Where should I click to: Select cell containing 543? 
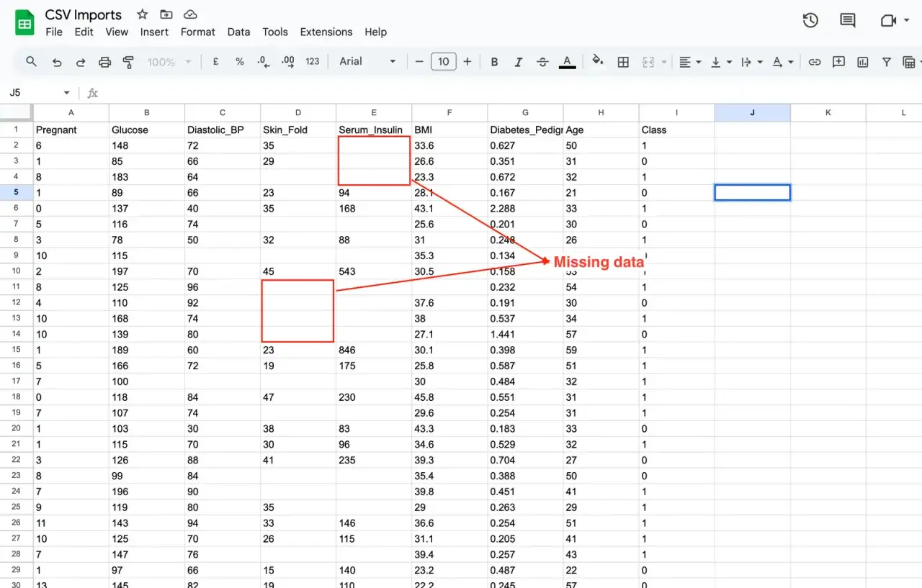point(374,271)
